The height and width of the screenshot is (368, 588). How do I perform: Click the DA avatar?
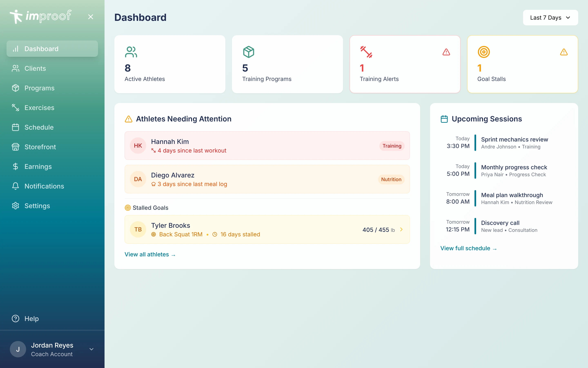[138, 179]
